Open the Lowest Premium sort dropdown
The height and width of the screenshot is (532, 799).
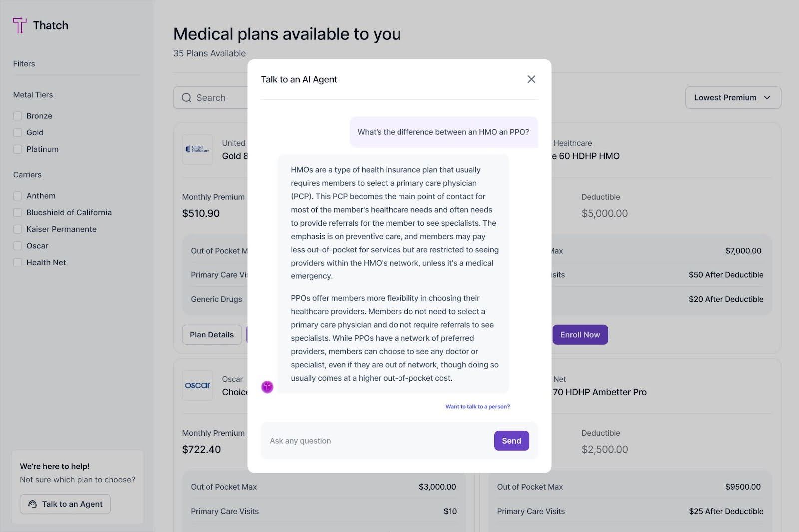[x=733, y=97]
